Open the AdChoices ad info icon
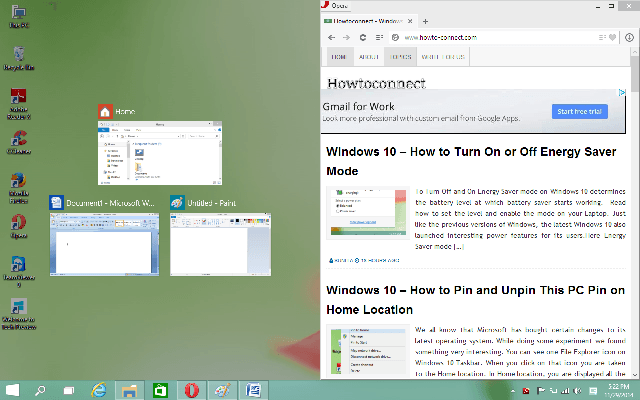The width and height of the screenshot is (640, 400). pyautogui.click(x=621, y=93)
